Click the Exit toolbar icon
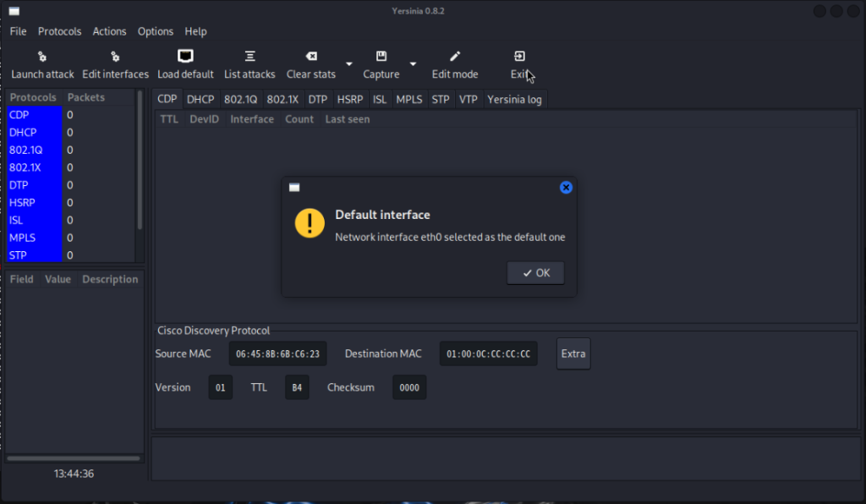This screenshot has height=504, width=866. coord(519,57)
